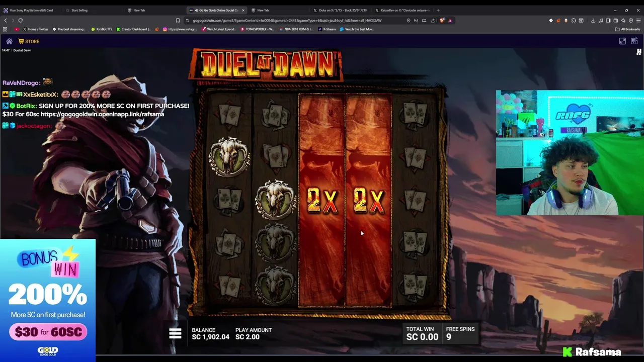The image size is (644, 362).
Task: Click the BALANCE SC 1,902.04 display
Action: 210,333
